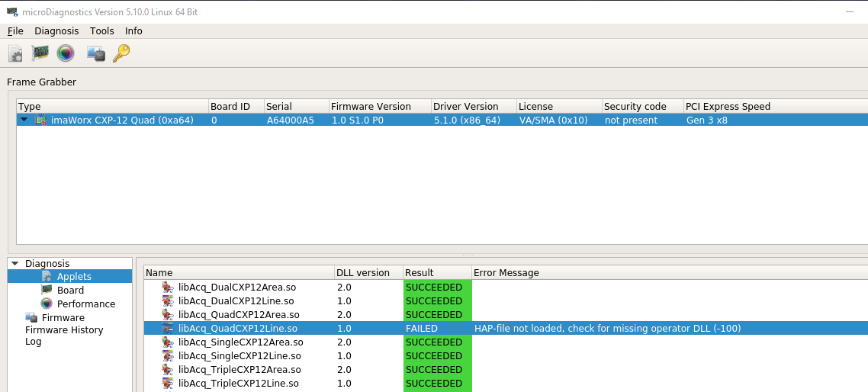868x392 pixels.
Task: Click serial number A64000A5
Action: (291, 120)
